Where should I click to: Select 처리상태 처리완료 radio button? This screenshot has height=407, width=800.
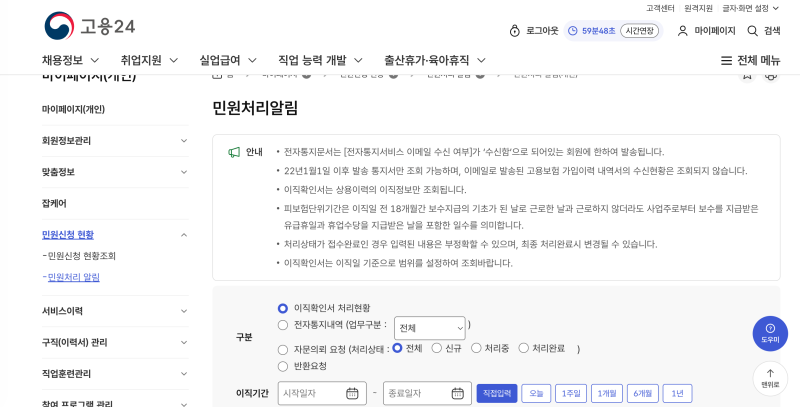[523, 348]
